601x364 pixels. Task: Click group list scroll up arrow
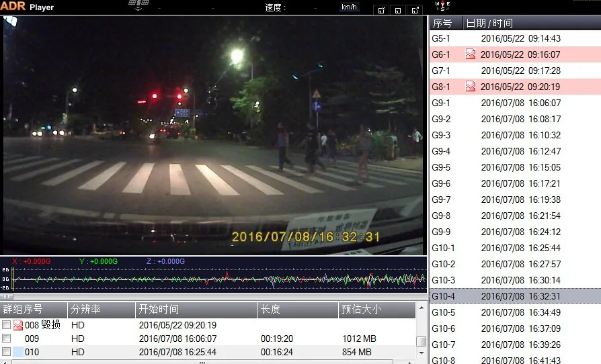tap(422, 308)
